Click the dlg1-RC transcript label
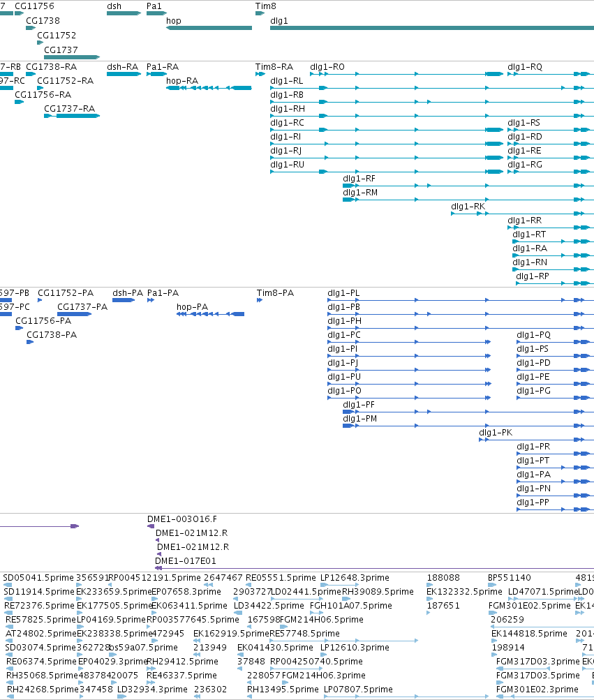Image resolution: width=594 pixels, height=700 pixels. pos(287,122)
